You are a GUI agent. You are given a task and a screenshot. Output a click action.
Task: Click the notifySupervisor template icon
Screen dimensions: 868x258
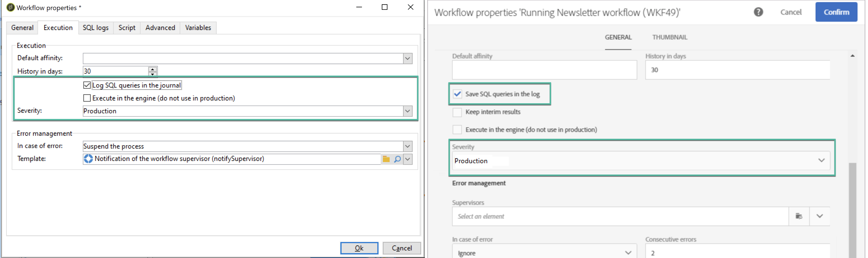click(88, 159)
